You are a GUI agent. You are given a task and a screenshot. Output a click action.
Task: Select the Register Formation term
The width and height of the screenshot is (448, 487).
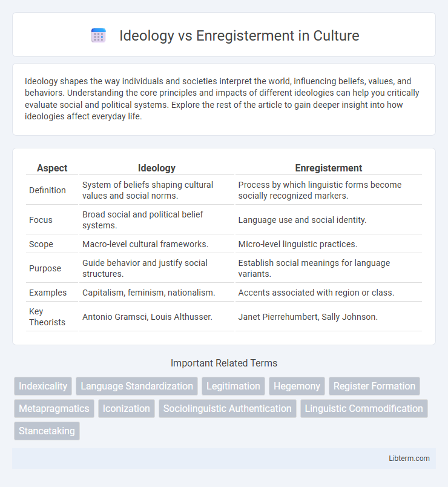(374, 386)
